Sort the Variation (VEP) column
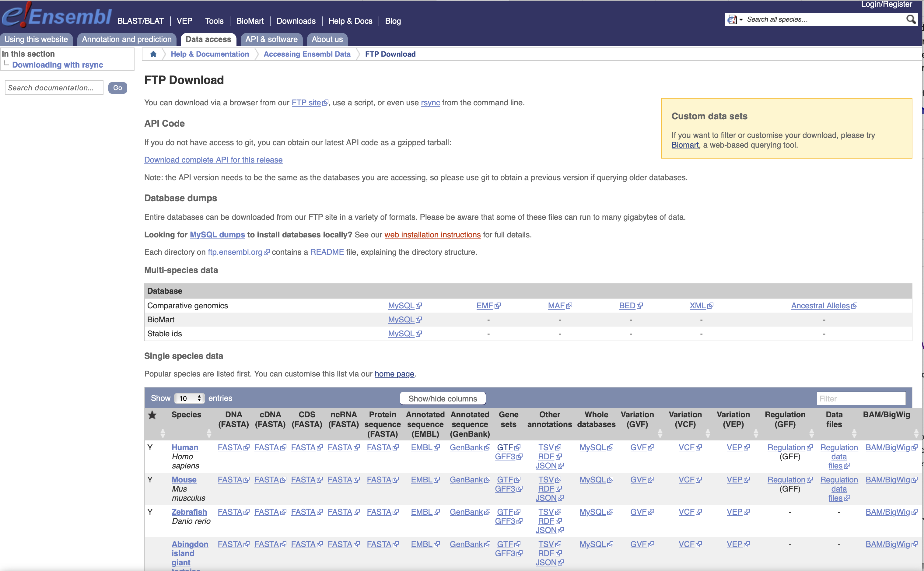The height and width of the screenshot is (571, 924). [x=756, y=433]
